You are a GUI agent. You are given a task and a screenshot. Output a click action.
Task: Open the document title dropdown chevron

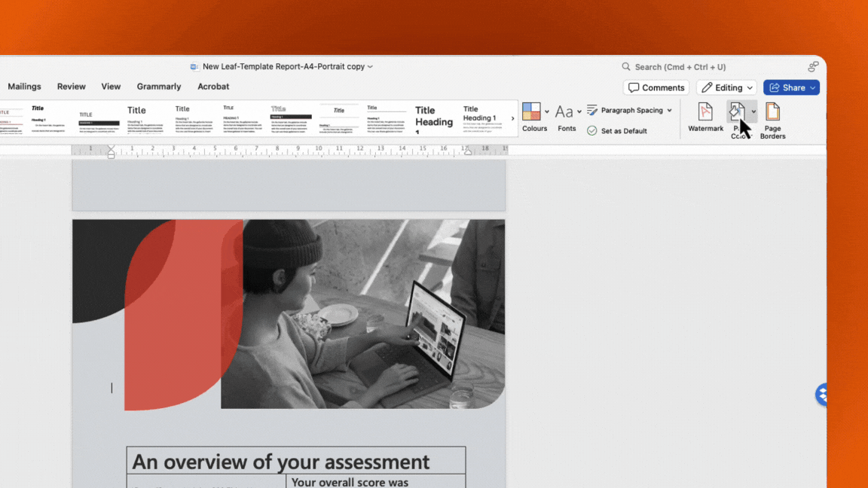point(368,66)
